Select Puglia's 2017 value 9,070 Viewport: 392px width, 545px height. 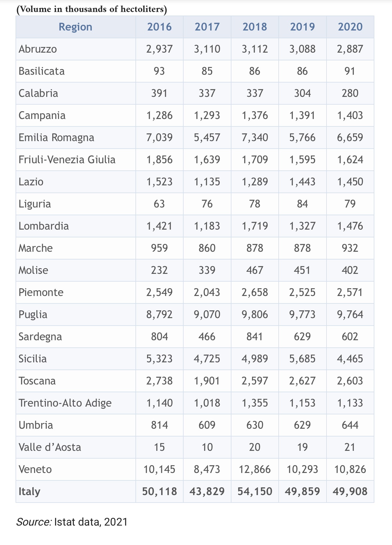click(207, 315)
